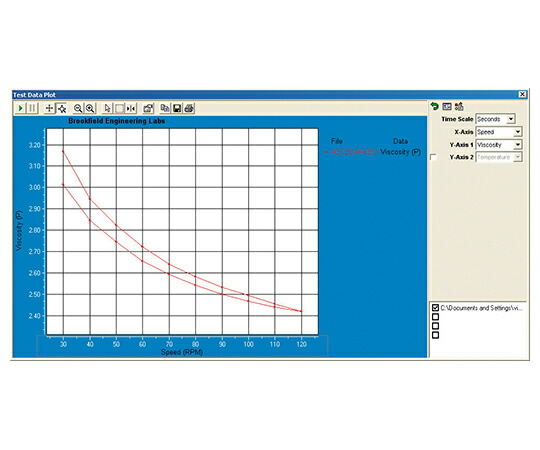Pause the plot with the pause button
The width and height of the screenshot is (540, 450).
pyautogui.click(x=32, y=108)
